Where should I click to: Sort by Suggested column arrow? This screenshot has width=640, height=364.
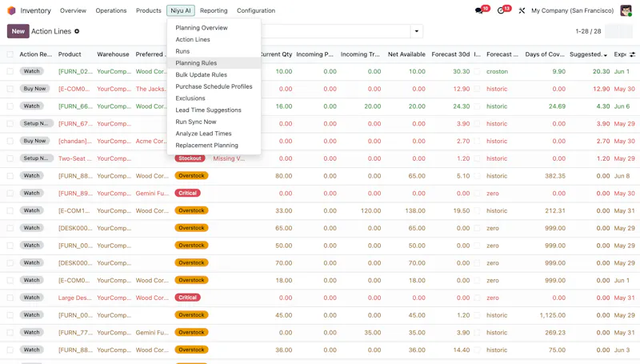[606, 54]
